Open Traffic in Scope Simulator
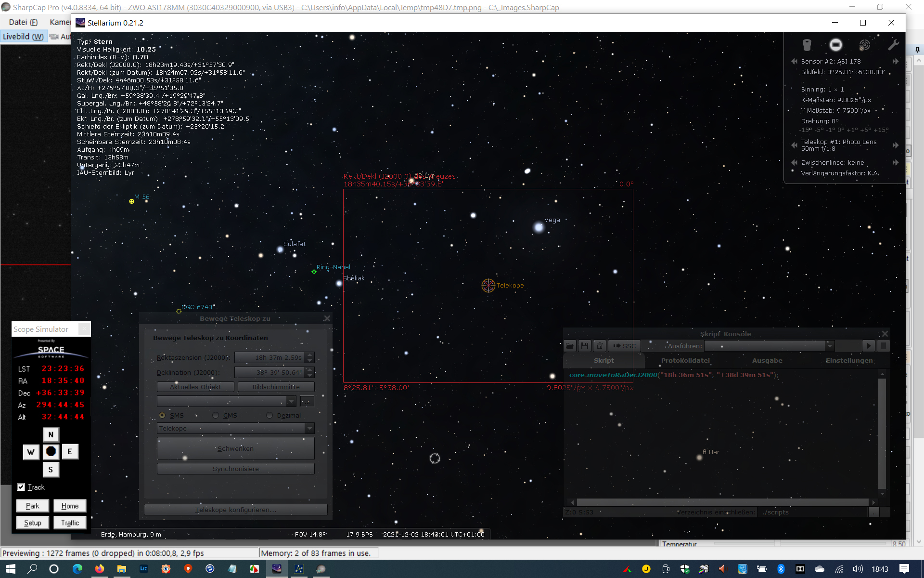Viewport: 924px width, 578px height. coord(70,523)
